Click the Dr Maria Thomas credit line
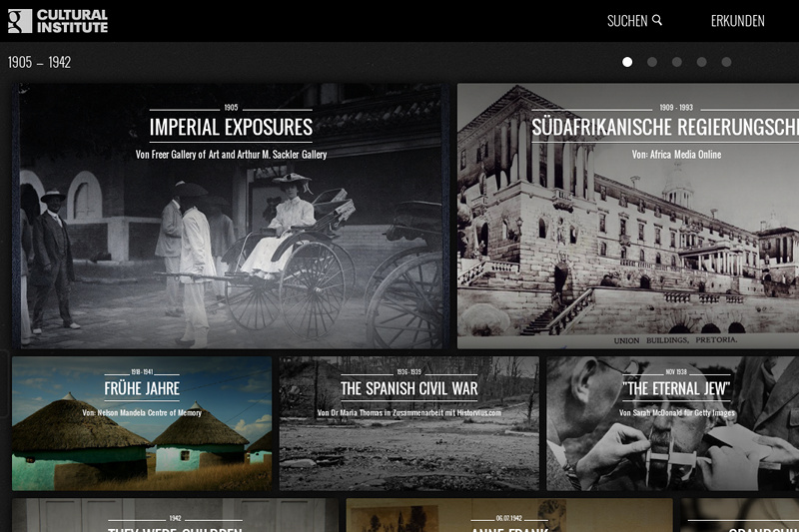The height and width of the screenshot is (532, 799). [409, 413]
